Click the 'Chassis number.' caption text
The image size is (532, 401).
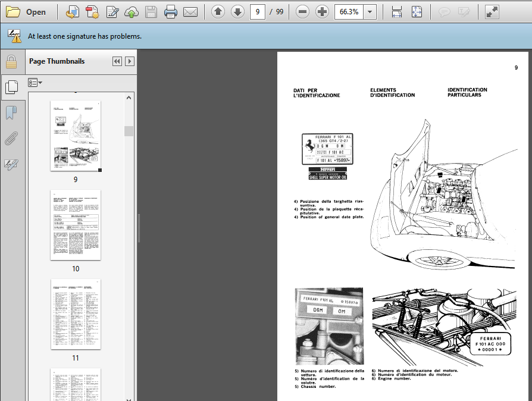[318, 386]
